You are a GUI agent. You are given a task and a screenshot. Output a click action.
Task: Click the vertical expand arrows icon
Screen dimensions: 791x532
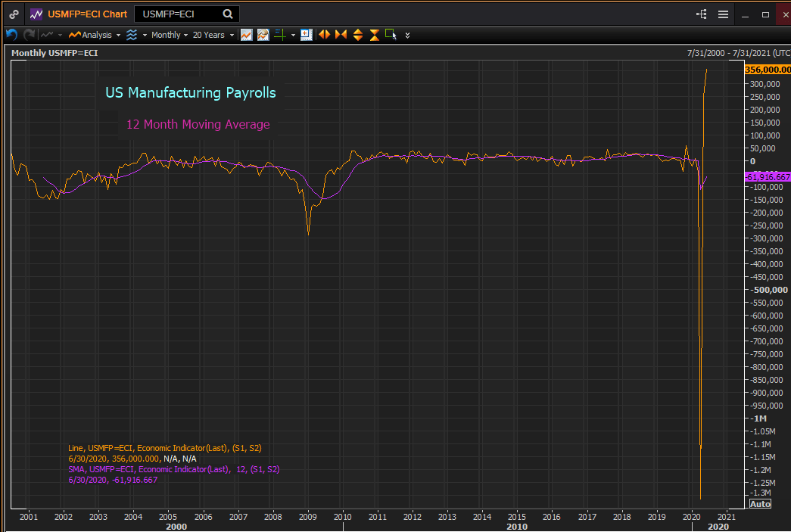(357, 35)
